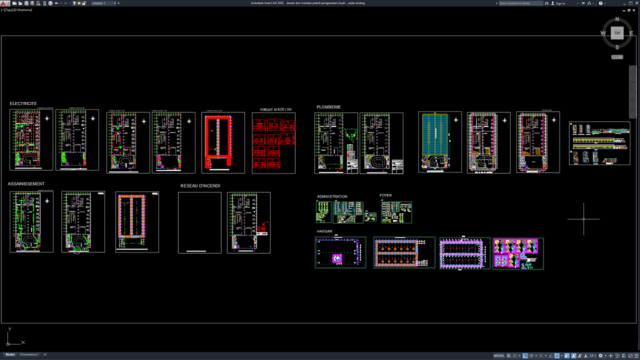Open the Help question mark icon
The image size is (640, 360).
(601, 3)
